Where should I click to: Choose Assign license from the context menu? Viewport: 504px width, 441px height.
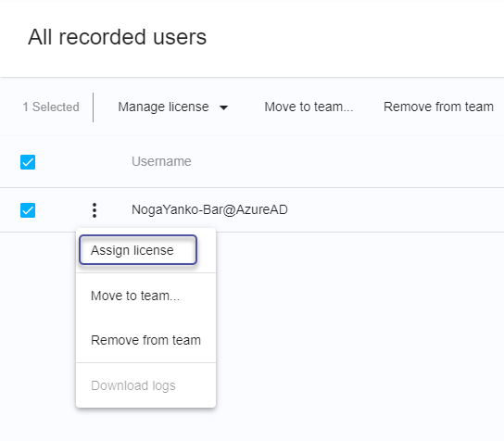pyautogui.click(x=138, y=250)
